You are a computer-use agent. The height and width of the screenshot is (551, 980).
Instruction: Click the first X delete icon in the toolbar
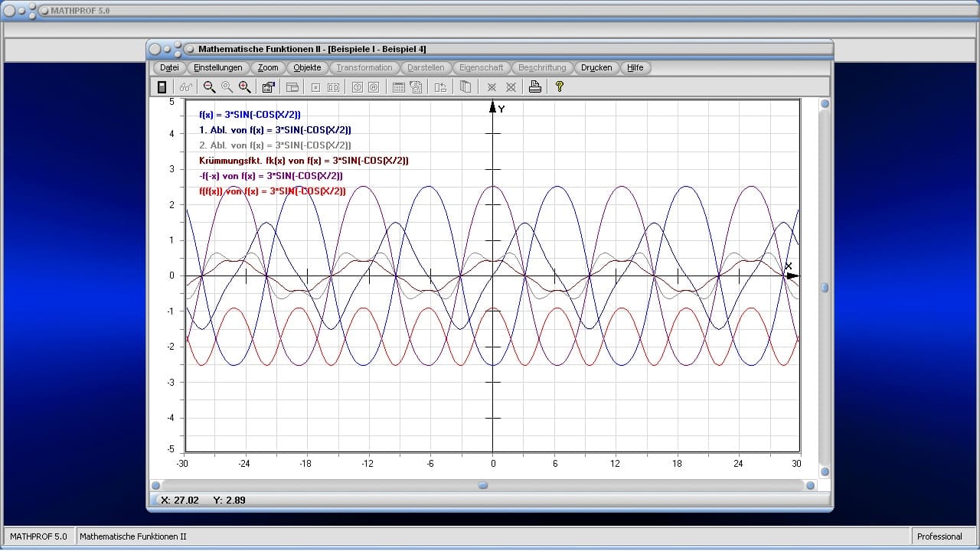pos(492,87)
